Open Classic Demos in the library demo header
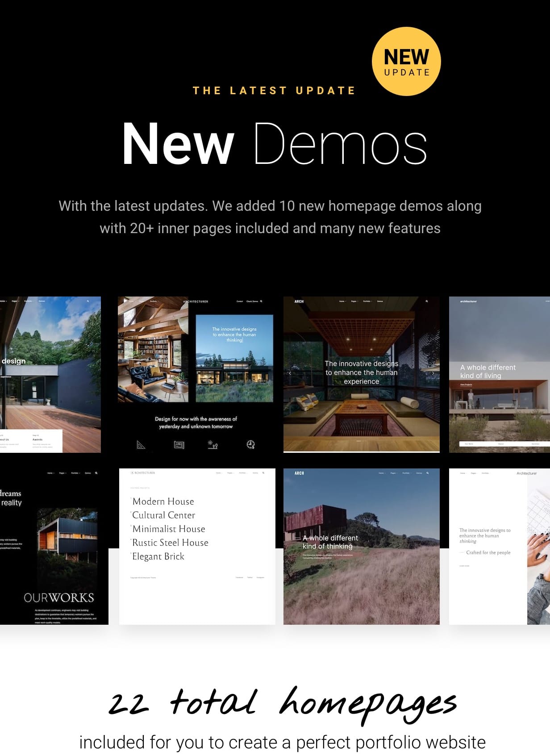Viewport: 550px width, 756px height. click(x=252, y=301)
